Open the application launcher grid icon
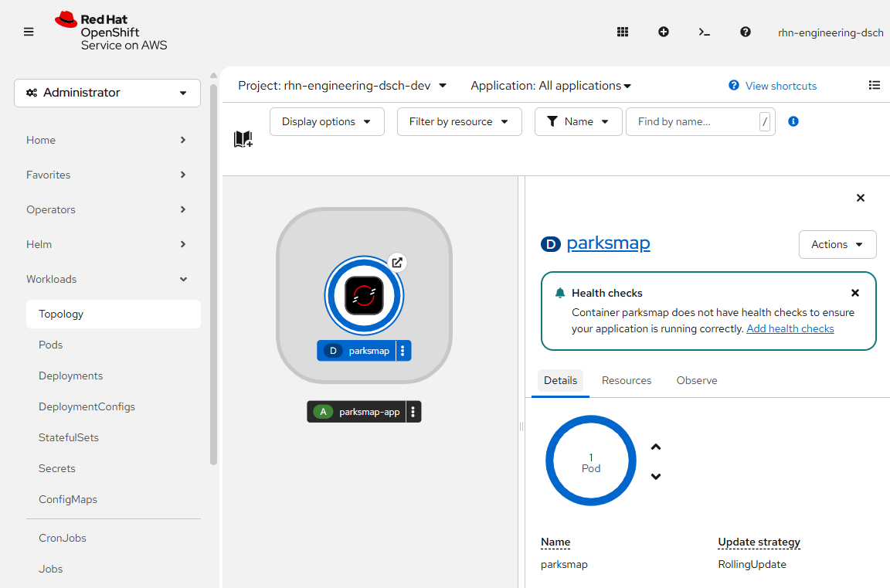Viewport: 890px width, 588px height. 623,32
